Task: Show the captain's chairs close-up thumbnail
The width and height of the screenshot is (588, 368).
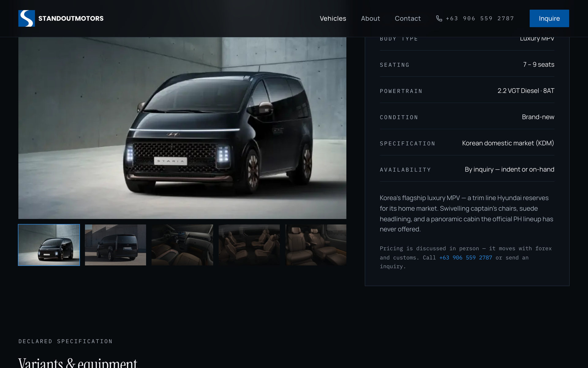Action: (x=316, y=245)
